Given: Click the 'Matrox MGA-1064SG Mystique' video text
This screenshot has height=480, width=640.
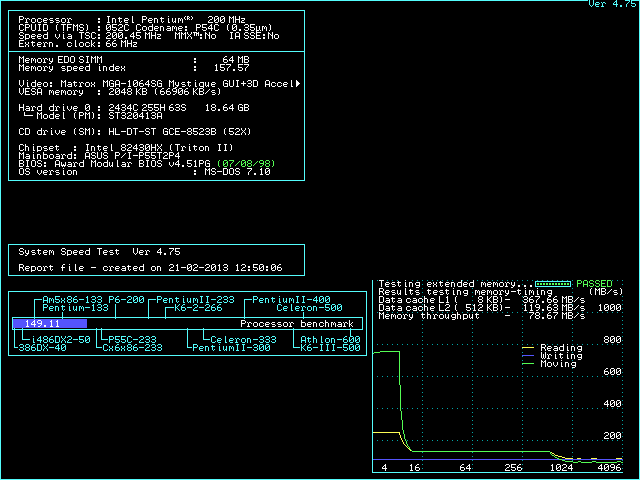Looking at the screenshot, I should point(138,84).
